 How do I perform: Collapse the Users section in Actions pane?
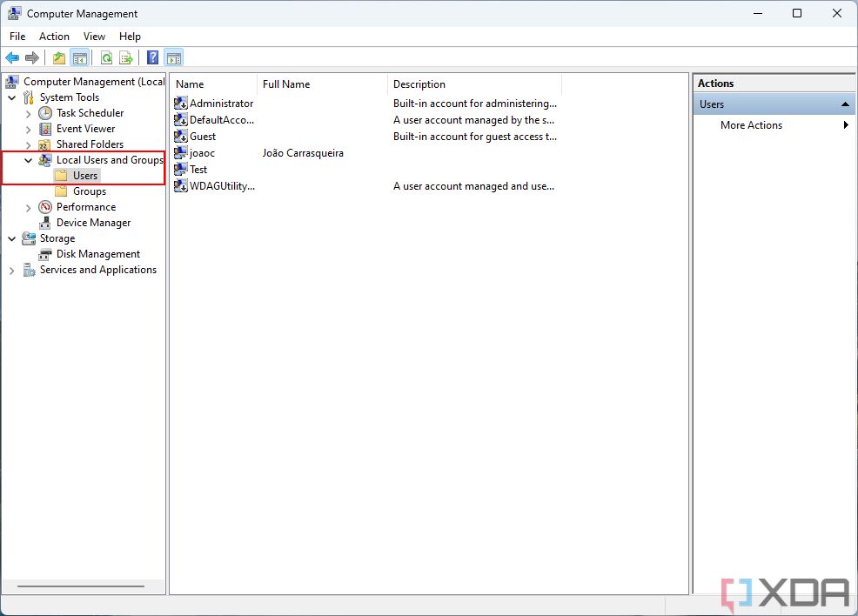pyautogui.click(x=843, y=104)
